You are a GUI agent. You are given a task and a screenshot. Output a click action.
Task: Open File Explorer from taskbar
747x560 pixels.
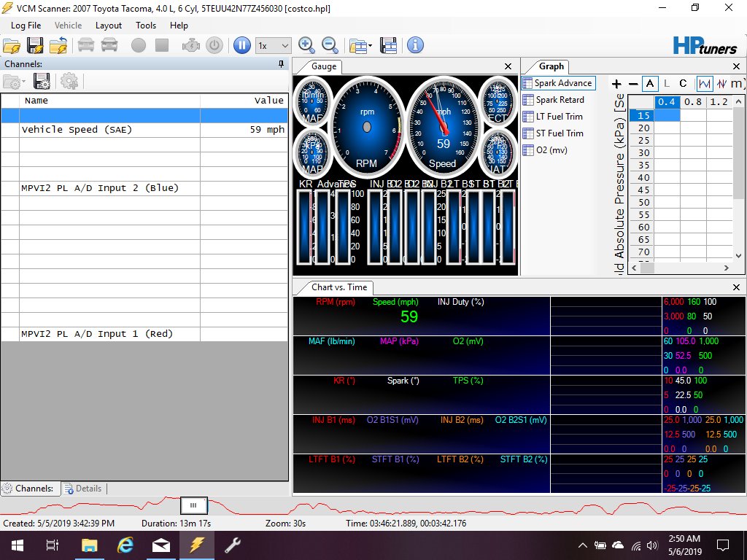coord(89,545)
